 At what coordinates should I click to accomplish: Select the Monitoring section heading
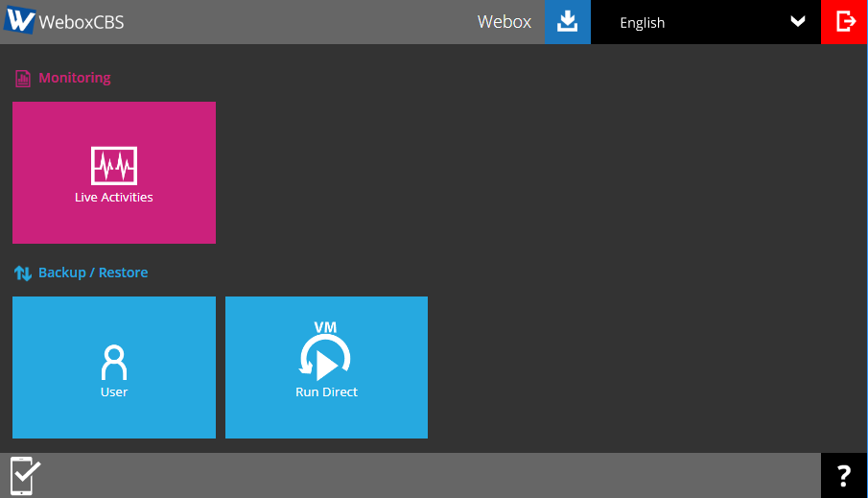point(75,78)
